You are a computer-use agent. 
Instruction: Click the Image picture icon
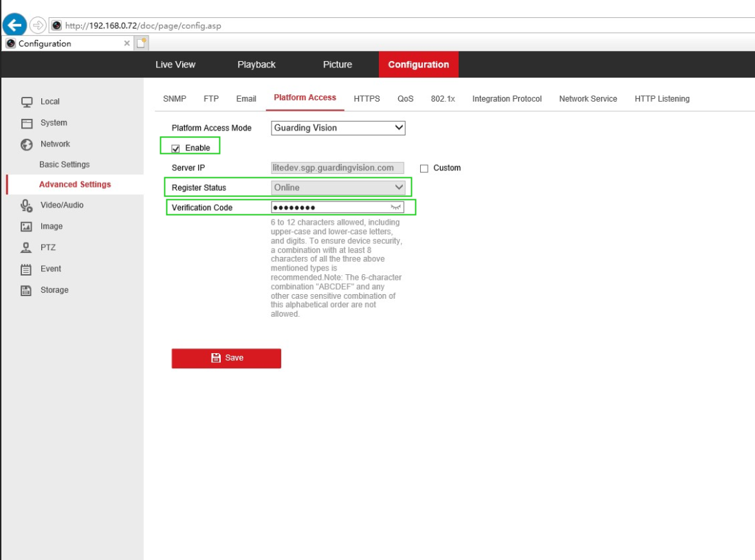tap(27, 227)
